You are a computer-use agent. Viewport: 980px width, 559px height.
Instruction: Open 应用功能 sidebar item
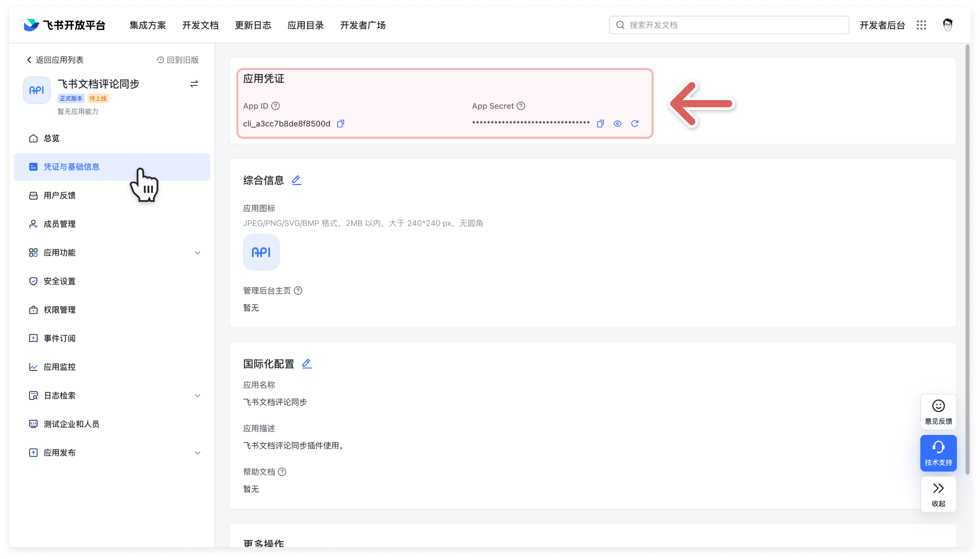click(x=112, y=252)
